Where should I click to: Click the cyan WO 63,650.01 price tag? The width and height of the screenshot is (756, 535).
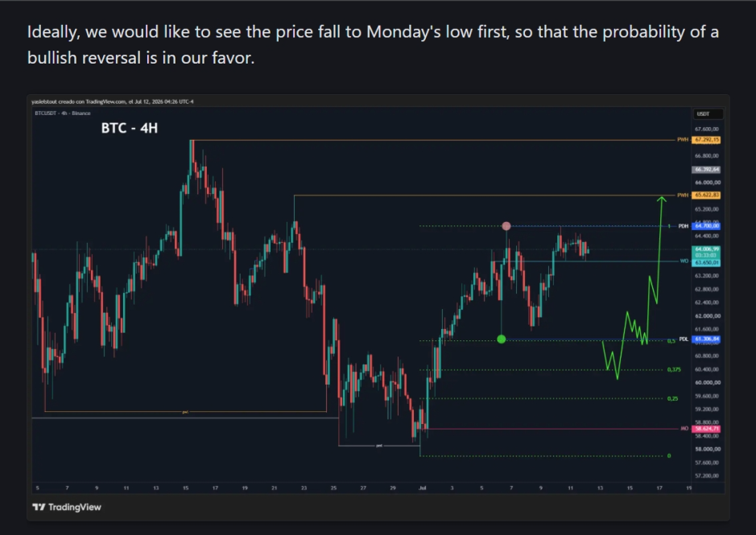click(706, 263)
